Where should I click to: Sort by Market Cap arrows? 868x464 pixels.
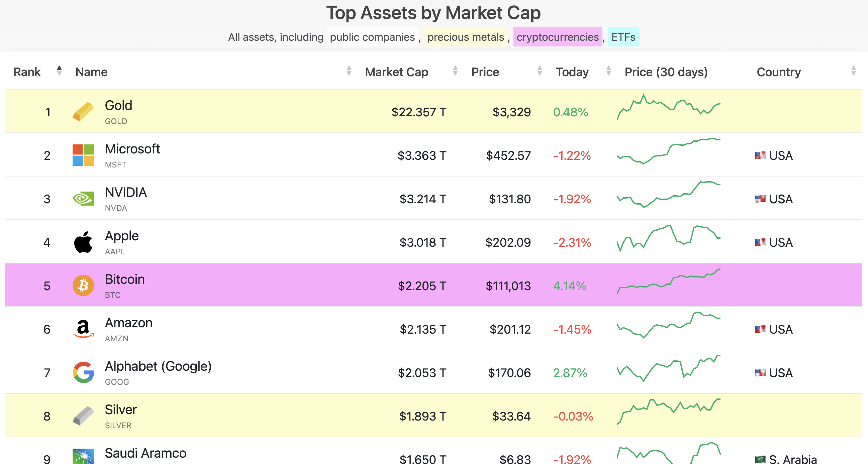coord(455,71)
